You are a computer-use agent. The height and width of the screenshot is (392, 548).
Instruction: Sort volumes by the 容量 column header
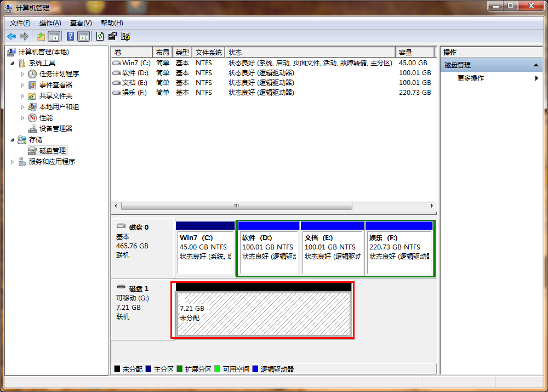click(x=415, y=53)
